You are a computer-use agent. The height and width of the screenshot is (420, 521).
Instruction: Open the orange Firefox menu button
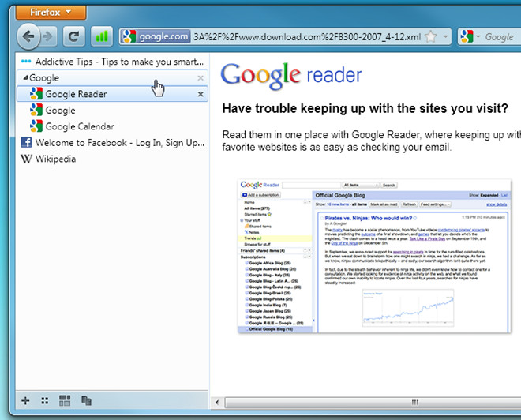click(x=51, y=13)
